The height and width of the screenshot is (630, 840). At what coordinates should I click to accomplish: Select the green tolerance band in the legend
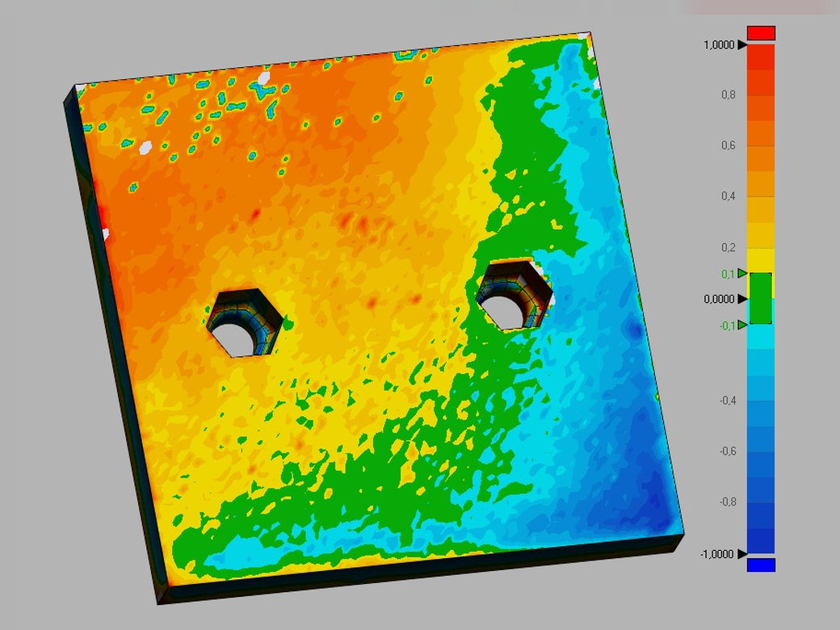pyautogui.click(x=760, y=298)
